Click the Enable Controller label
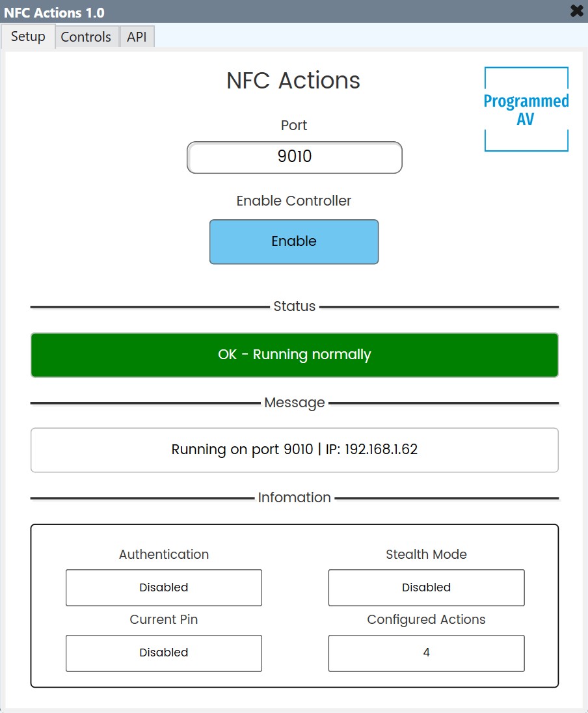The image size is (588, 713). (x=293, y=200)
